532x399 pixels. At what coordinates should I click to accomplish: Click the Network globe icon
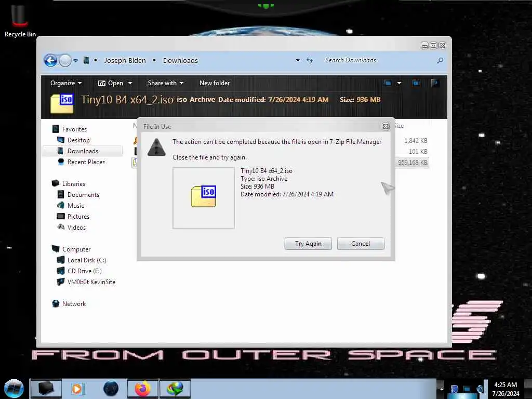point(56,303)
